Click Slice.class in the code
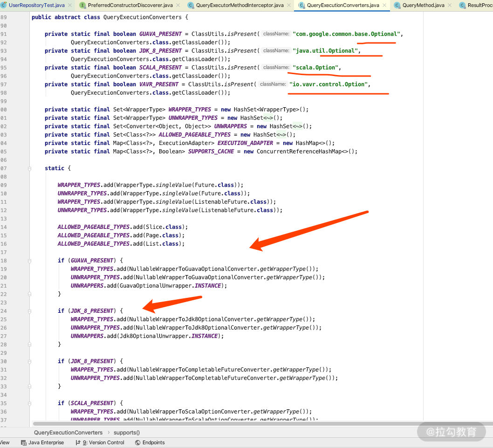 pos(164,227)
